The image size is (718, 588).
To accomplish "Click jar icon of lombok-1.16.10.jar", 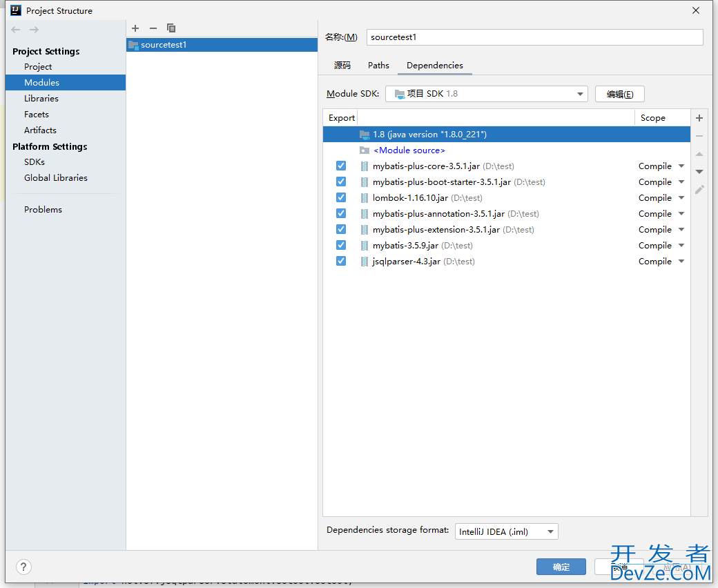I will pyautogui.click(x=364, y=197).
